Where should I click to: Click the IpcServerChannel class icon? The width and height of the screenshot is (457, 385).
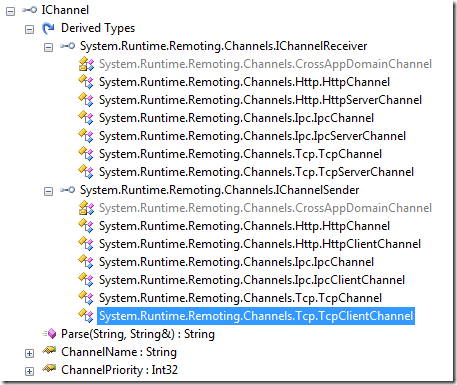(x=86, y=136)
